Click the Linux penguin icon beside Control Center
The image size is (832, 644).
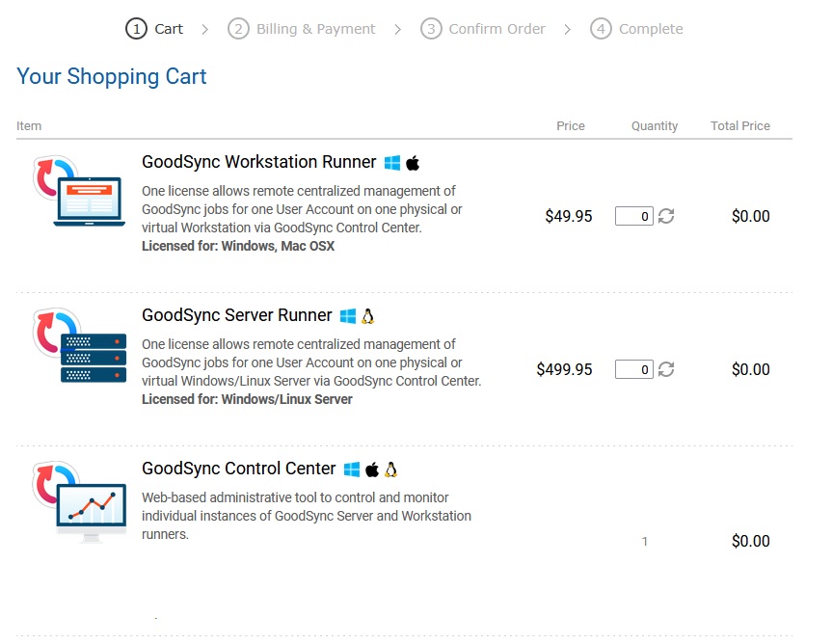point(390,470)
